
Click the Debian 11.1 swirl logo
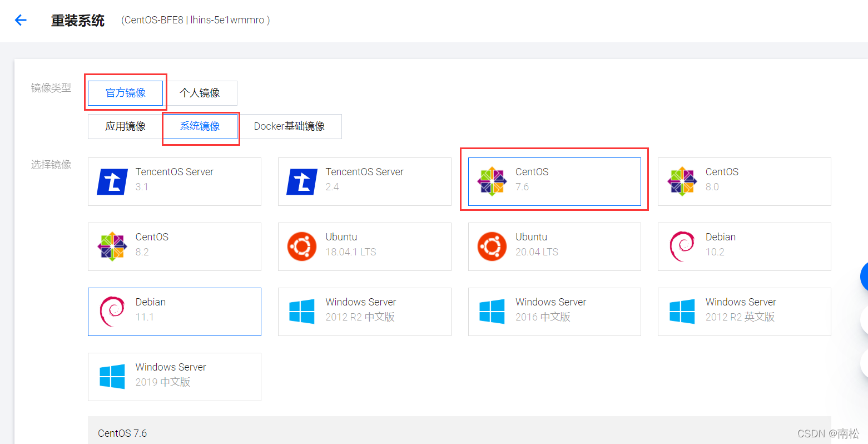click(112, 312)
